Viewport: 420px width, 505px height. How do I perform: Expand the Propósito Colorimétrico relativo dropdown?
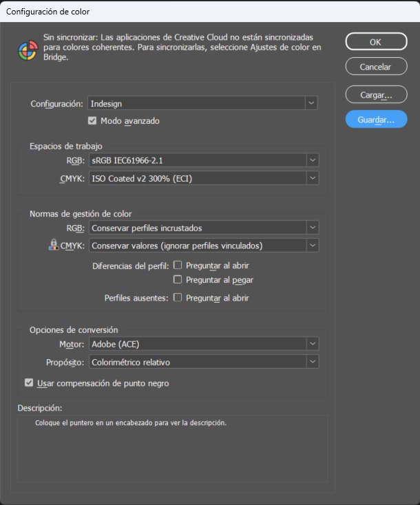pos(202,361)
